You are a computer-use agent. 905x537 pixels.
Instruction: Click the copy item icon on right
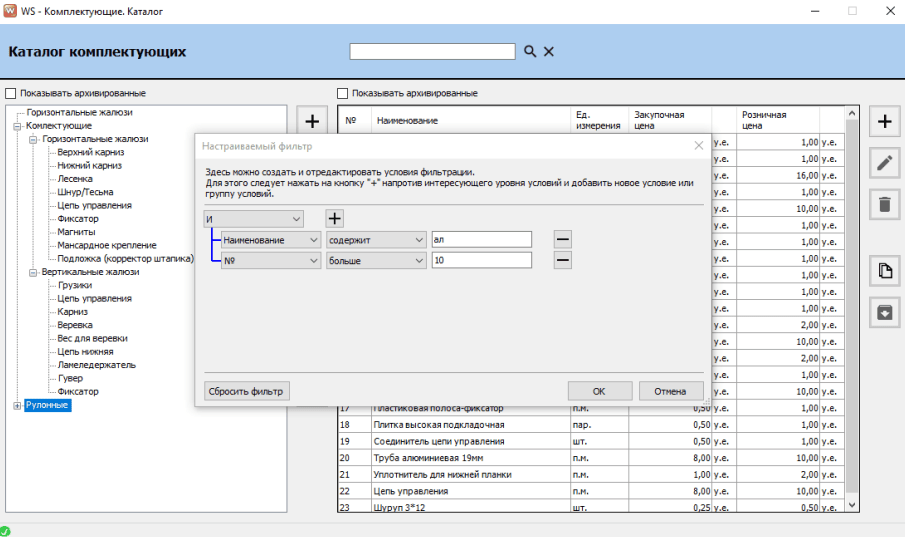[884, 270]
